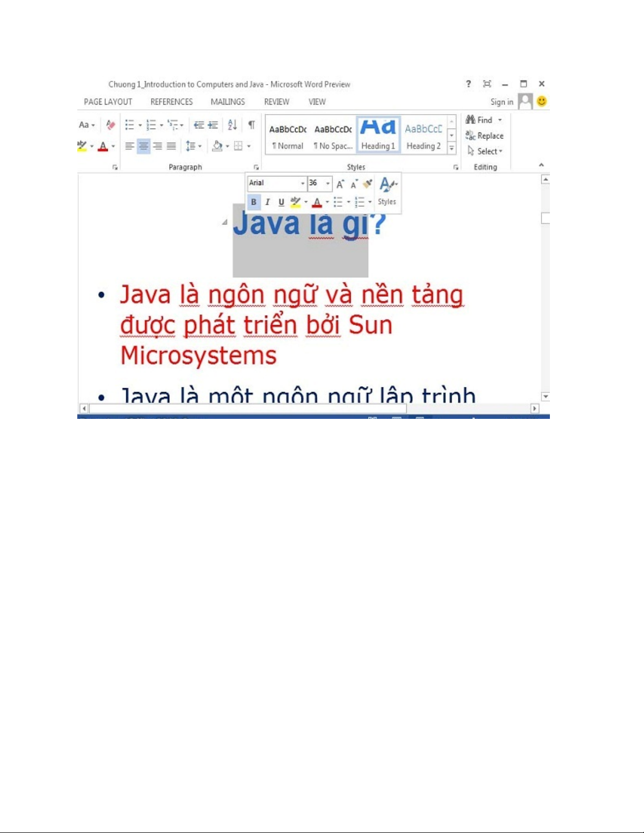
Task: Apply the No Spacing style
Action: 333,136
